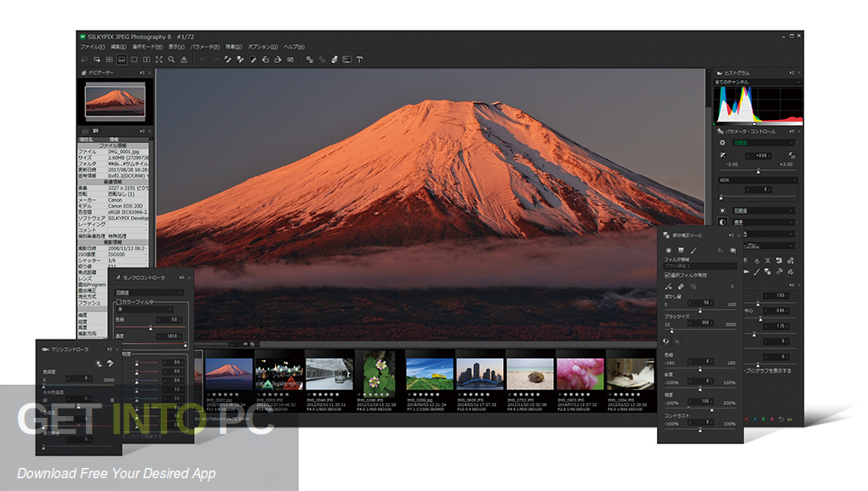Select the side-by-side compare view icon
The height and width of the screenshot is (491, 868).
146,60
